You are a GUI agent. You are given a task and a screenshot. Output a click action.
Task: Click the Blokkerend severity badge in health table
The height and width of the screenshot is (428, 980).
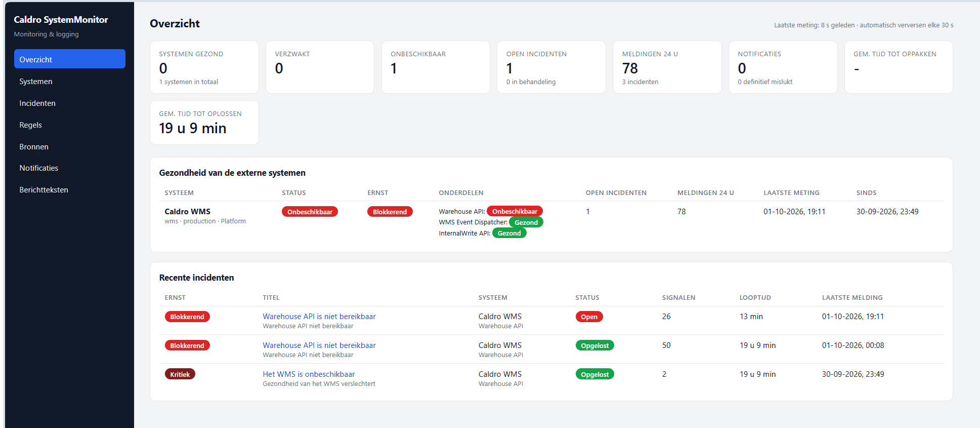pyautogui.click(x=390, y=212)
